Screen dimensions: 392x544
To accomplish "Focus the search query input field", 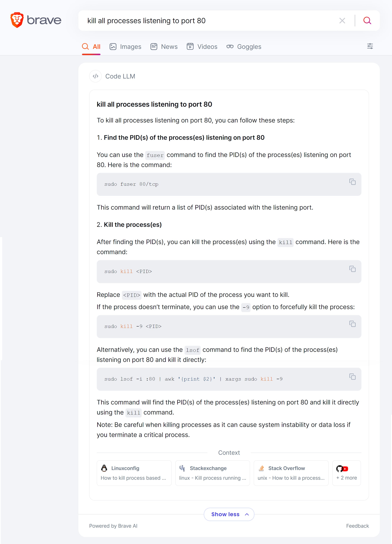I will [208, 21].
